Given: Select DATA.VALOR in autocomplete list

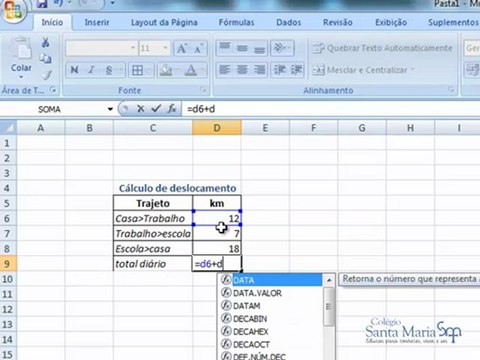Looking at the screenshot, I should tap(271, 293).
